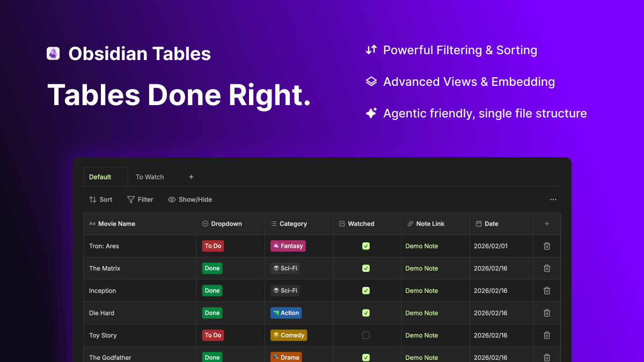The width and height of the screenshot is (644, 362).
Task: Check Watched for Toy Story
Action: [366, 335]
